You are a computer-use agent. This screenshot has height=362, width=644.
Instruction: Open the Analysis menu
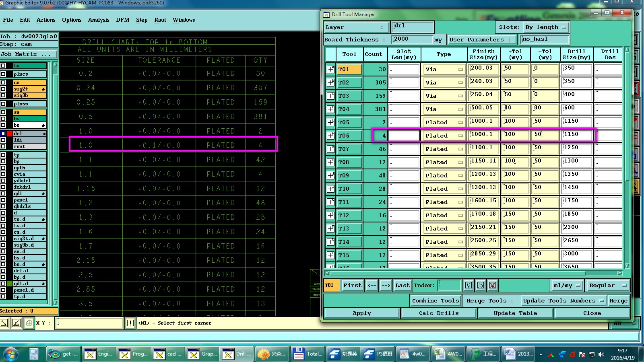(x=99, y=20)
